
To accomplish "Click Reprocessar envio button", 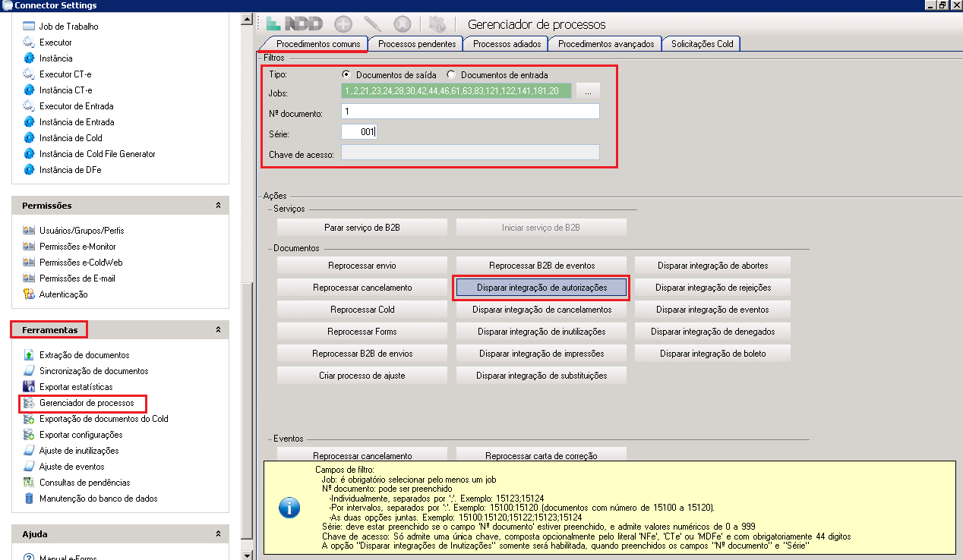I will pos(362,266).
